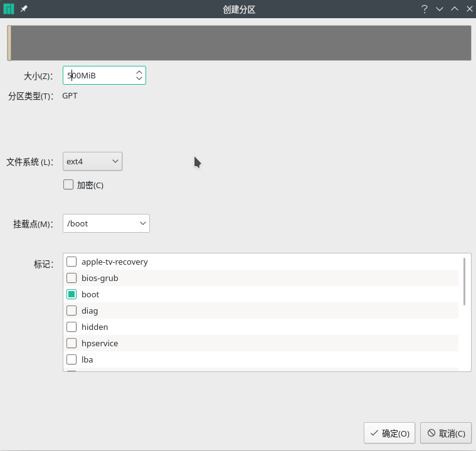Open the ext4 file system dropdown
Image resolution: width=476 pixels, height=451 pixels.
[92, 161]
